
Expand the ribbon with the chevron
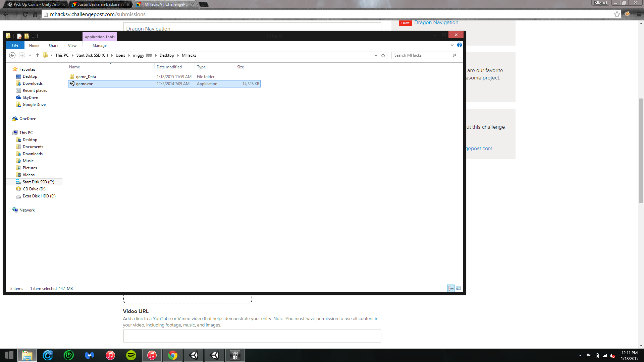click(x=452, y=45)
